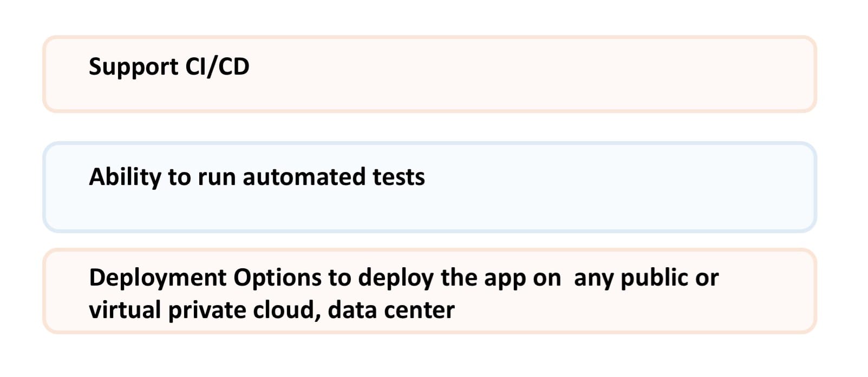Select the Deployment Options box
Viewport: 868px width, 377px height.
click(429, 291)
